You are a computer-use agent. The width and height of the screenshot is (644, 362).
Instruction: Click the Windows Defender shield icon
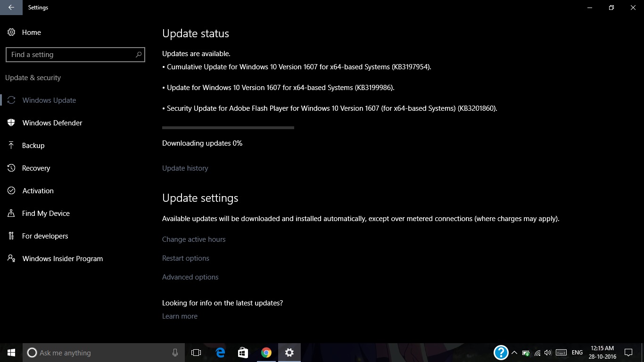click(11, 123)
